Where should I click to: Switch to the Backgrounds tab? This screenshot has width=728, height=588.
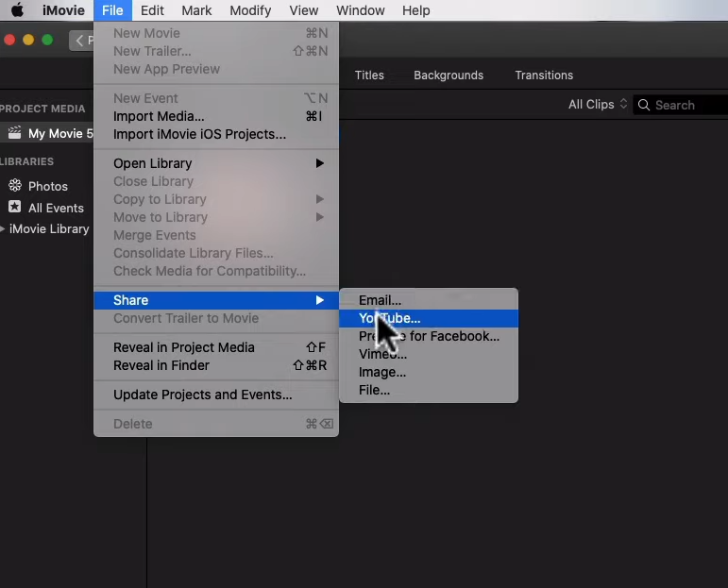point(449,76)
